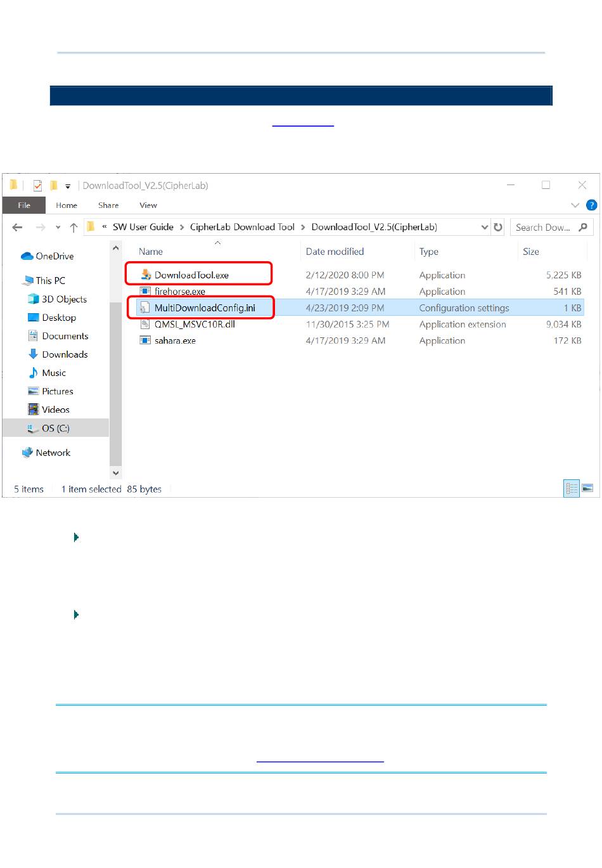Image resolution: width=602 pixels, height=868 pixels.
Task: Open the Explorer help question mark icon
Action: coord(592,205)
